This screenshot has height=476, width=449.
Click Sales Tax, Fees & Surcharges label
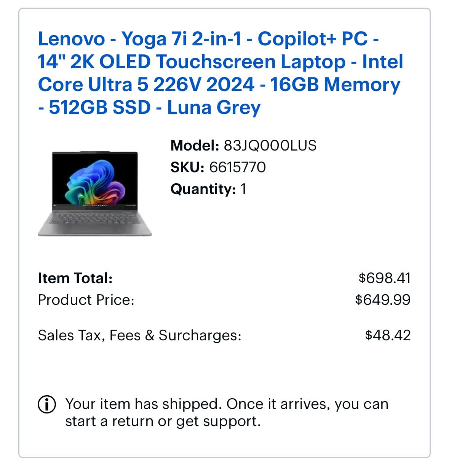pos(140,335)
